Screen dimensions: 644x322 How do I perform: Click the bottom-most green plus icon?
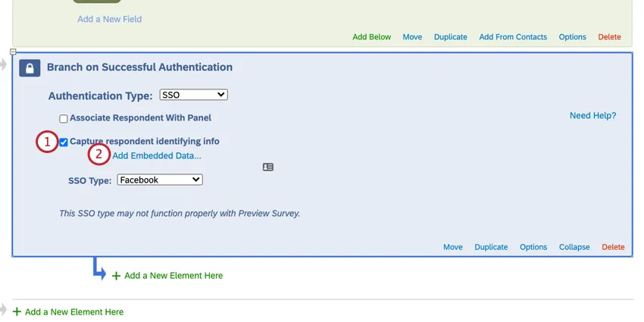pos(17,311)
